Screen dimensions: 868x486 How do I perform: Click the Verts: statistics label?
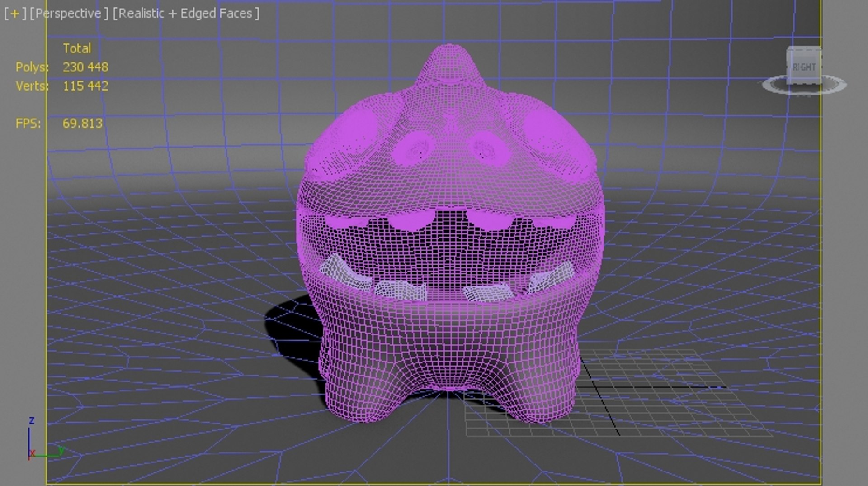(32, 86)
